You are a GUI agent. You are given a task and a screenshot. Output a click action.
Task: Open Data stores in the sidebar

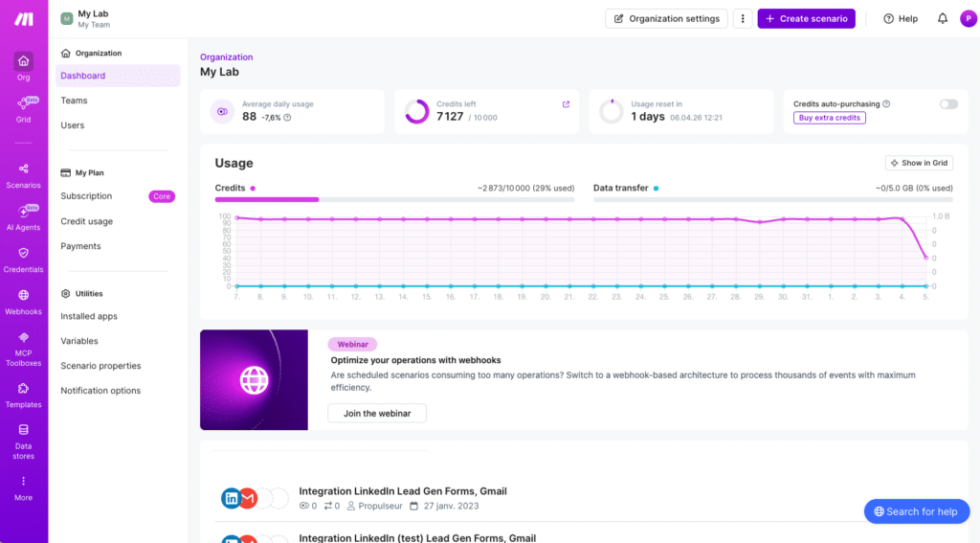click(23, 441)
